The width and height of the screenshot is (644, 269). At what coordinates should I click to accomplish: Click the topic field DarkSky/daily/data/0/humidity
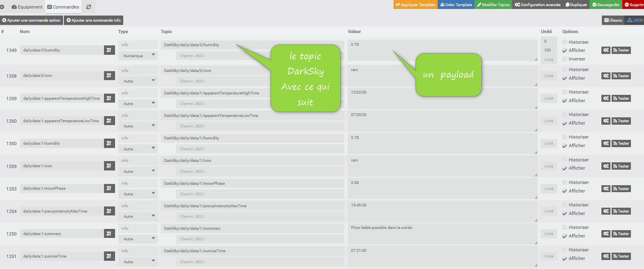252,45
